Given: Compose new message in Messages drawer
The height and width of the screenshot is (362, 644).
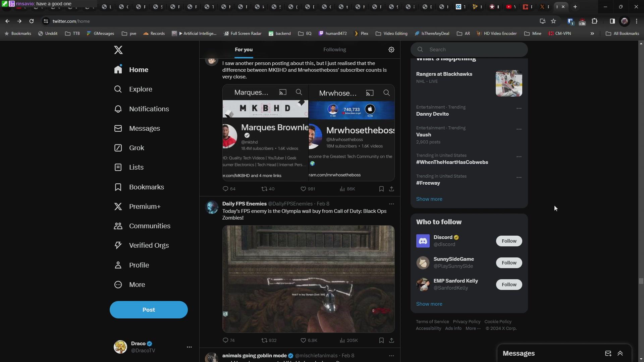Looking at the screenshot, I should pyautogui.click(x=608, y=354).
